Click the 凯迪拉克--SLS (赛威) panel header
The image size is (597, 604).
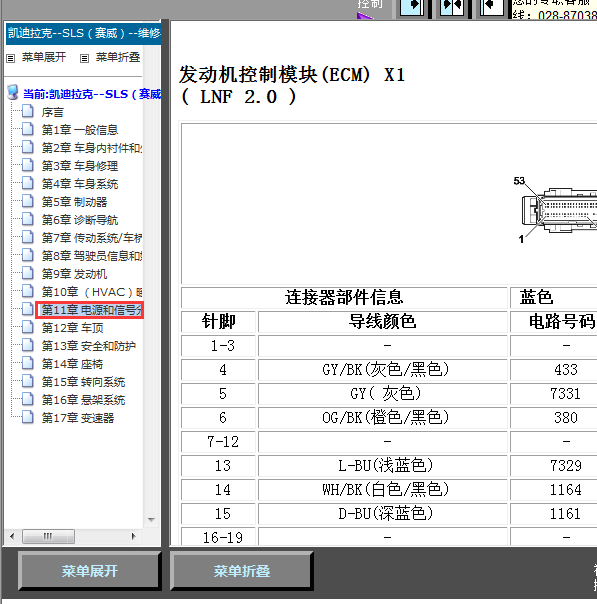click(83, 34)
